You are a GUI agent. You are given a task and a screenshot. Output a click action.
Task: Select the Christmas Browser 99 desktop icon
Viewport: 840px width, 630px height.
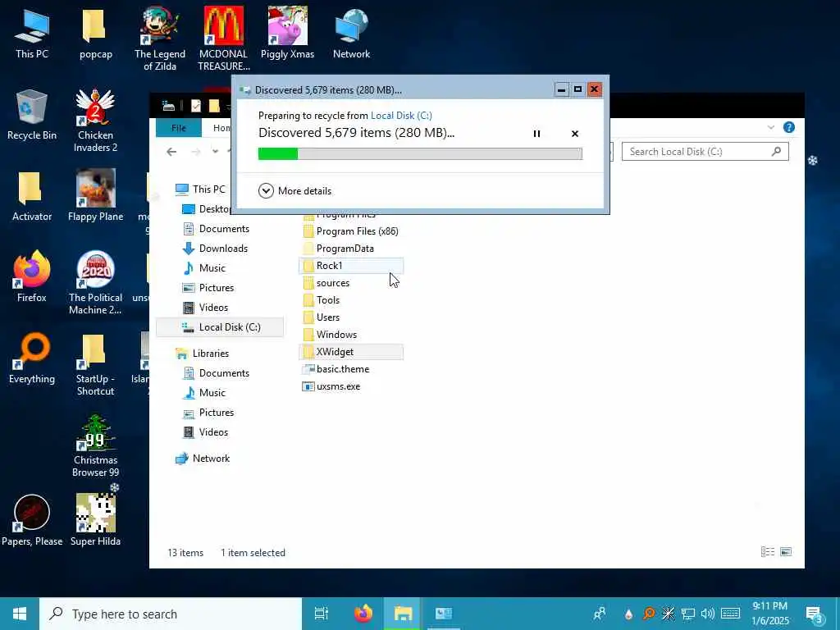(95, 445)
